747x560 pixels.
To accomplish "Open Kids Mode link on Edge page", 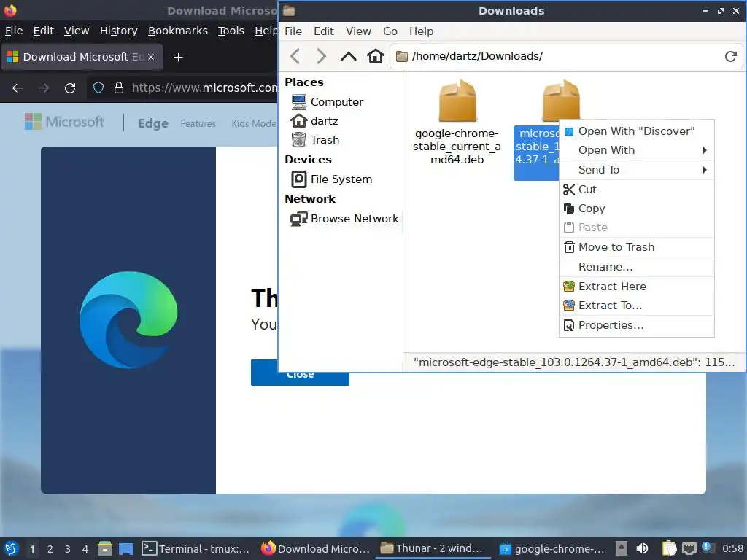I will pyautogui.click(x=254, y=123).
